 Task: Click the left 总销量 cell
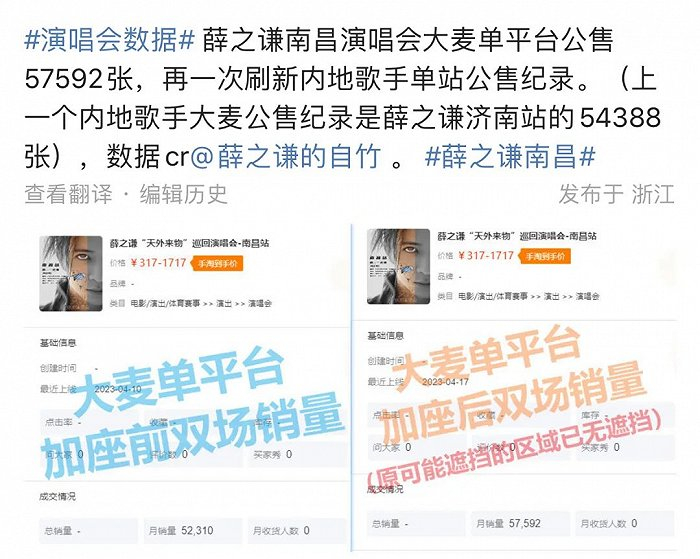(x=88, y=530)
